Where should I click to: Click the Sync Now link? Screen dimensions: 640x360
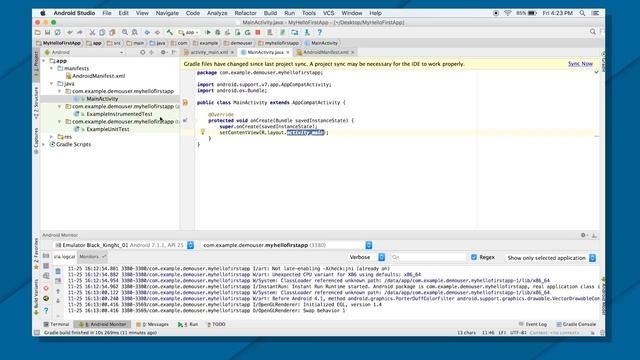(580, 64)
